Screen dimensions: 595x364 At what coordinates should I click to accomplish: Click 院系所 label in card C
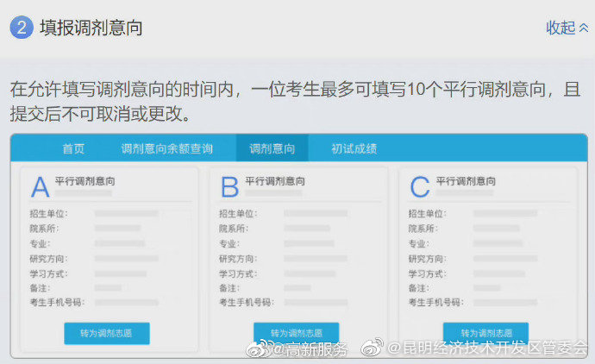point(423,229)
